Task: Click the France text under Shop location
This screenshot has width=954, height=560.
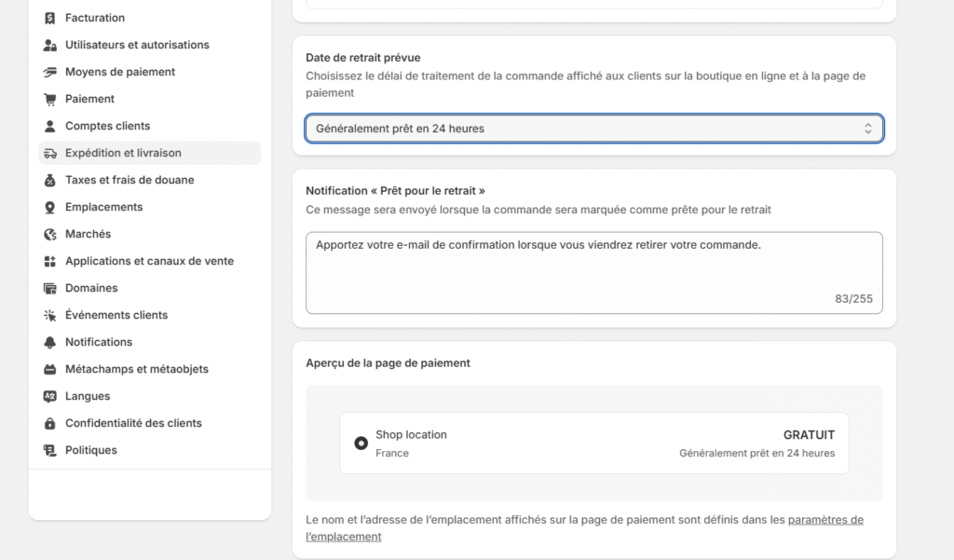Action: 392,454
